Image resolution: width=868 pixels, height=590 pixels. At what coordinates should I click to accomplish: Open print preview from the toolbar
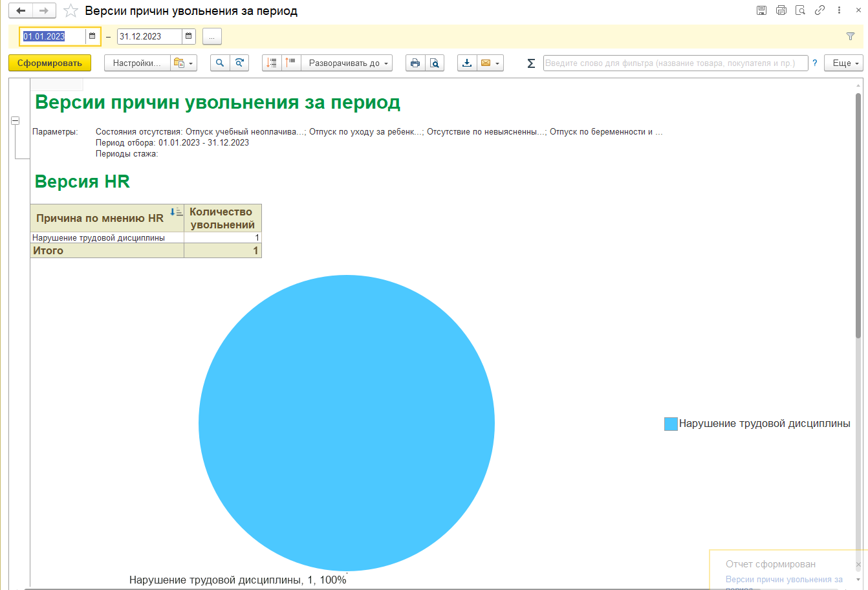[435, 63]
